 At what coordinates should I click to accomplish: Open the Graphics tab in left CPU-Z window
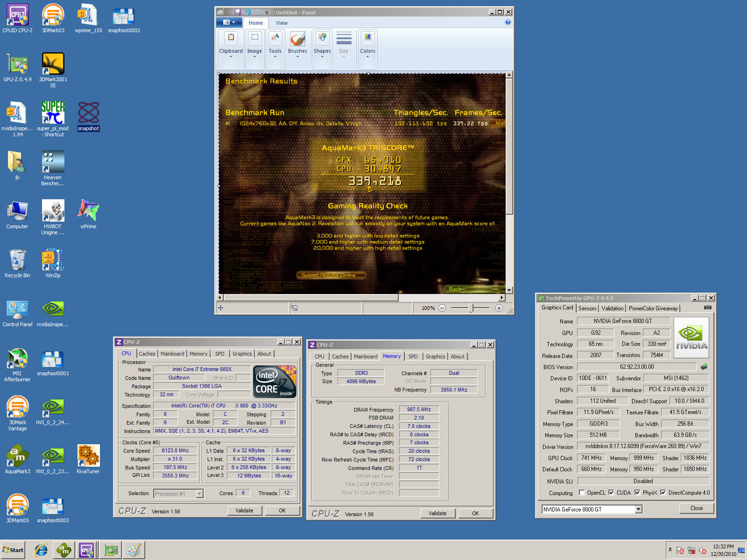tap(242, 354)
